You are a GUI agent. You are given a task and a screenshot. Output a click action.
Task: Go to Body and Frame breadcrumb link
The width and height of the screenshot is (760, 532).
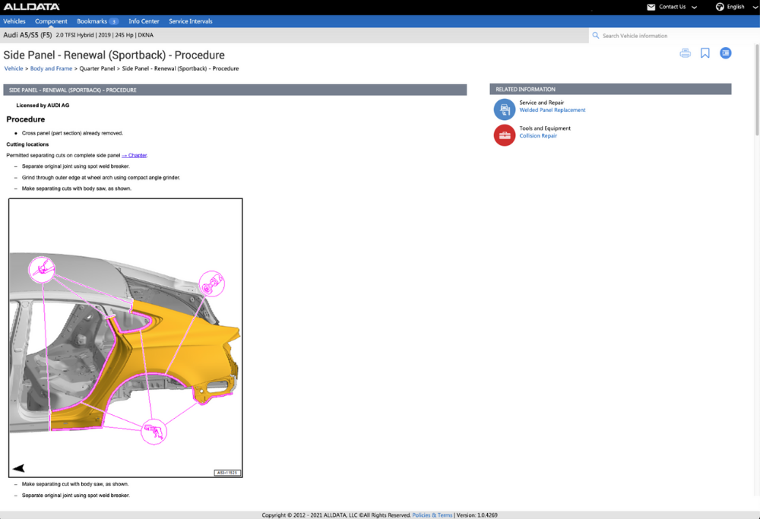[51, 68]
